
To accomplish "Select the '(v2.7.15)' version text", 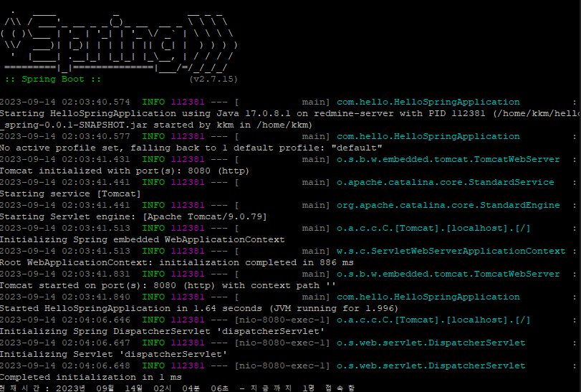I will pyautogui.click(x=213, y=79).
